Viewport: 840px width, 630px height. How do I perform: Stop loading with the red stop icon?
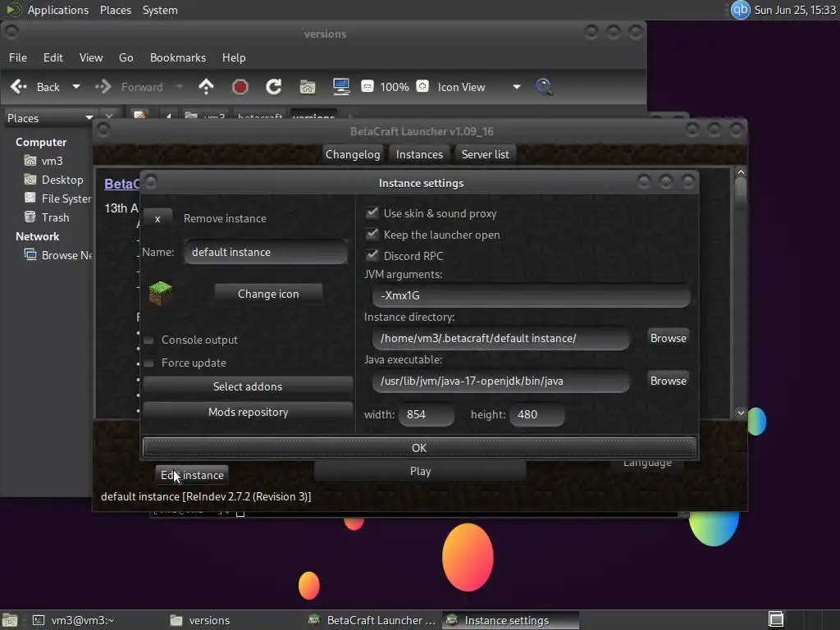point(240,87)
